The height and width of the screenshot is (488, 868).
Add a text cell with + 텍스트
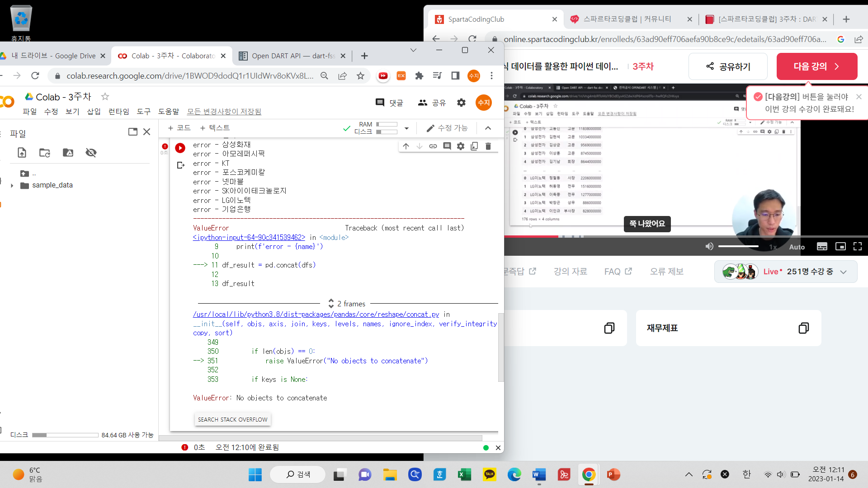pos(215,128)
